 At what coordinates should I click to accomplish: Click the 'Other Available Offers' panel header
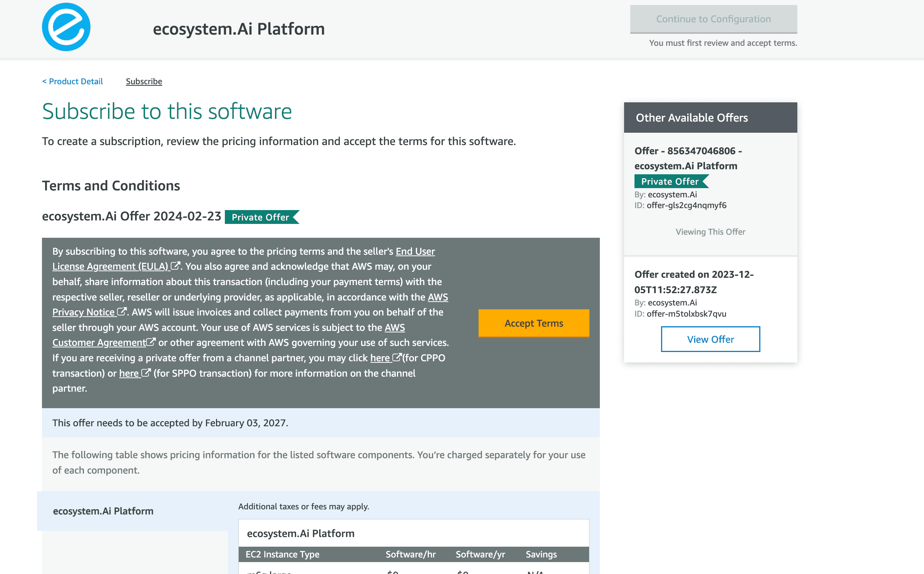[x=710, y=117]
